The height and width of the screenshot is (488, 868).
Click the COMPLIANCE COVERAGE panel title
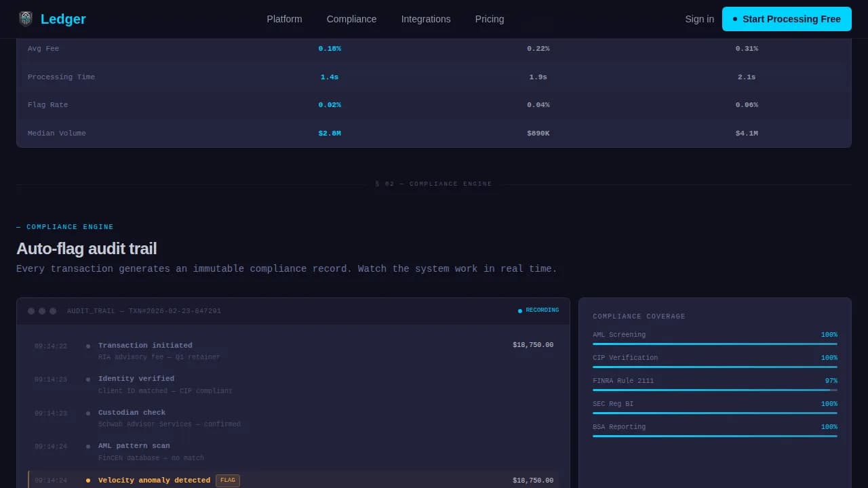tap(639, 317)
